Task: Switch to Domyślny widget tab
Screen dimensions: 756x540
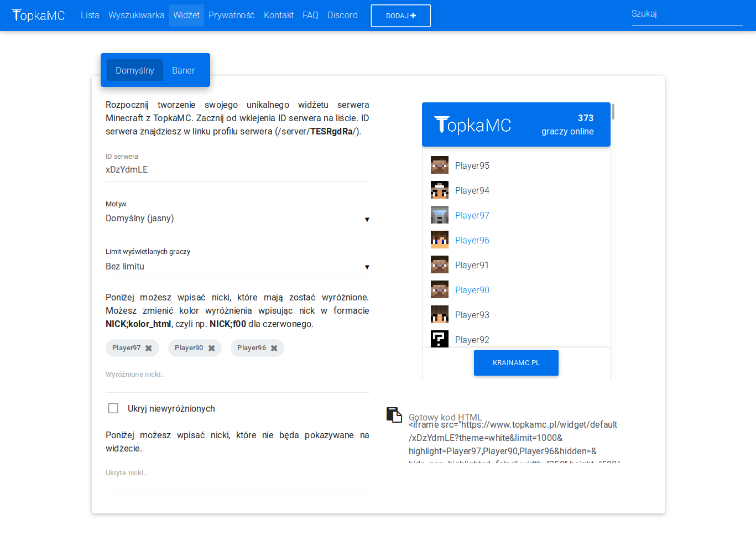Action: (x=135, y=70)
